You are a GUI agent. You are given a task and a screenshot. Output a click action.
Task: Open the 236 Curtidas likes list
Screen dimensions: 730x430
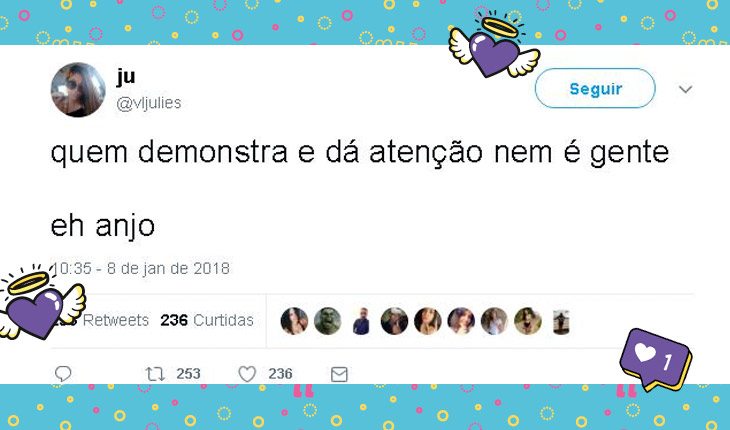[207, 320]
